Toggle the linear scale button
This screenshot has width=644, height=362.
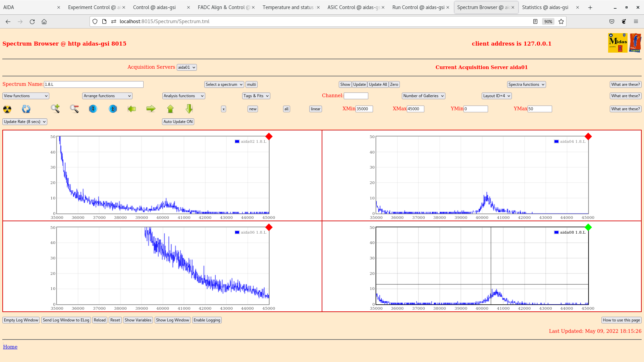click(x=315, y=109)
